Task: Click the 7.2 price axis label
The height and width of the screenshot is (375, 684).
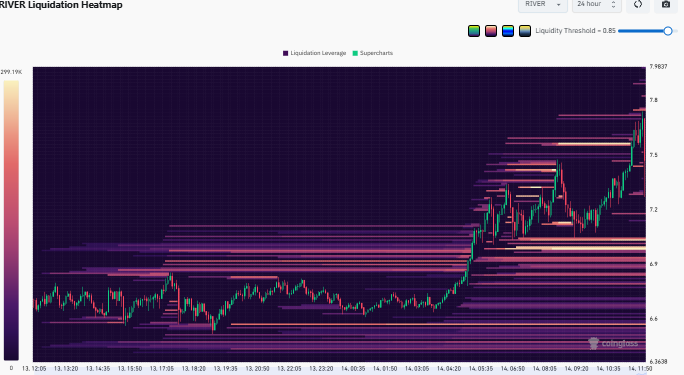Action: pyautogui.click(x=653, y=209)
